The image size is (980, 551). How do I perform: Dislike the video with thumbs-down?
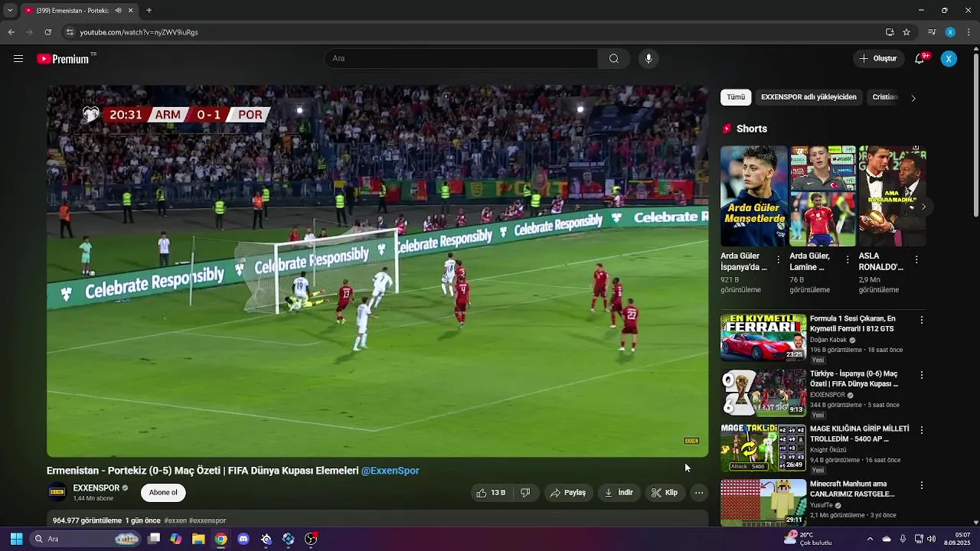pos(525,493)
